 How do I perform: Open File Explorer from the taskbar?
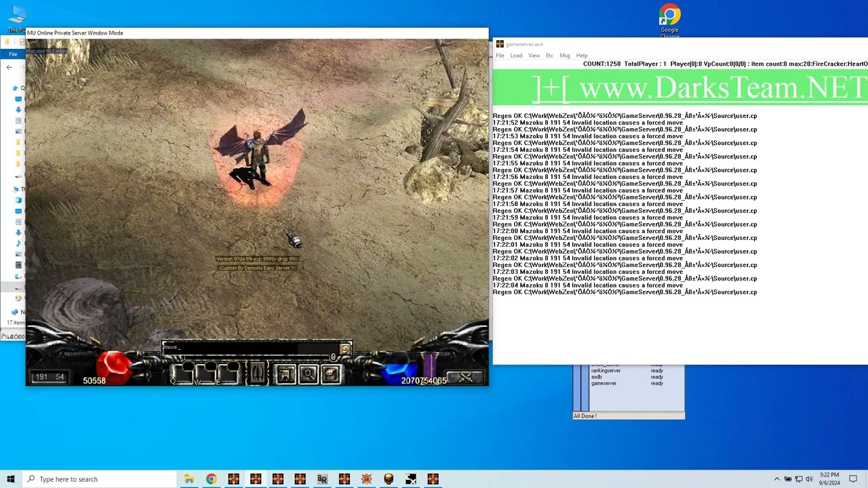(x=189, y=479)
